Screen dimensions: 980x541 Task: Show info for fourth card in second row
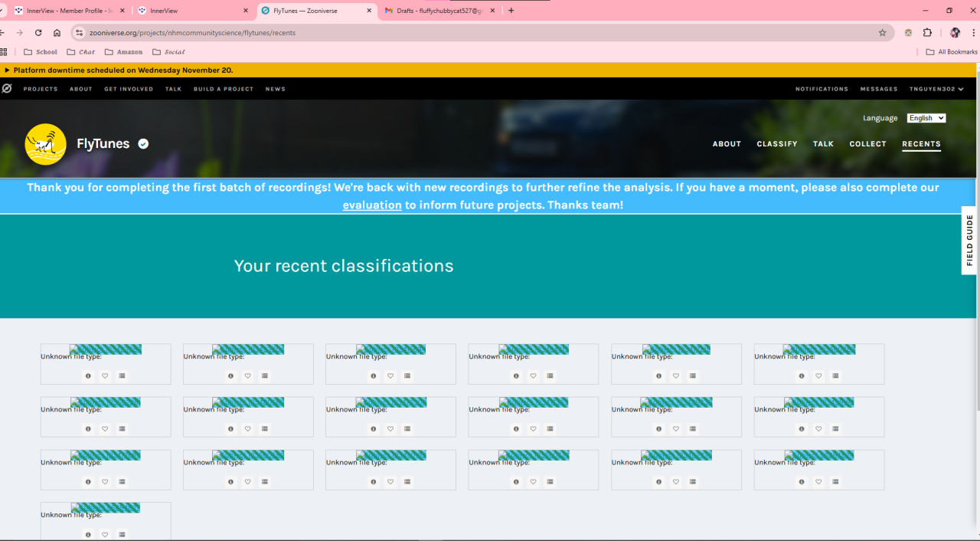(516, 428)
